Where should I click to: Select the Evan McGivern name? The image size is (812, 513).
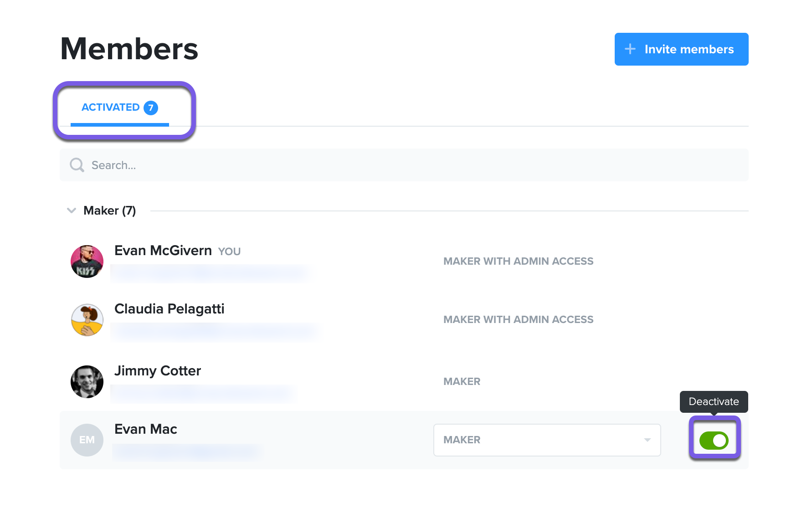[163, 251]
